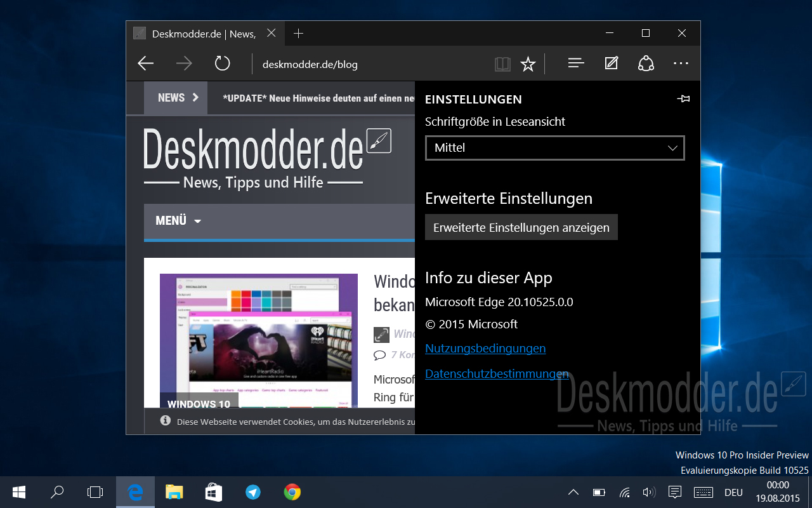The height and width of the screenshot is (508, 812).
Task: Reload the page with the refresh icon
Action: 222,63
